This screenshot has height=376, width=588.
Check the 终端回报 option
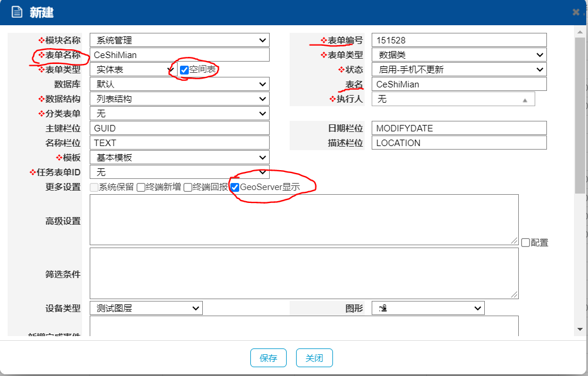[x=188, y=188]
